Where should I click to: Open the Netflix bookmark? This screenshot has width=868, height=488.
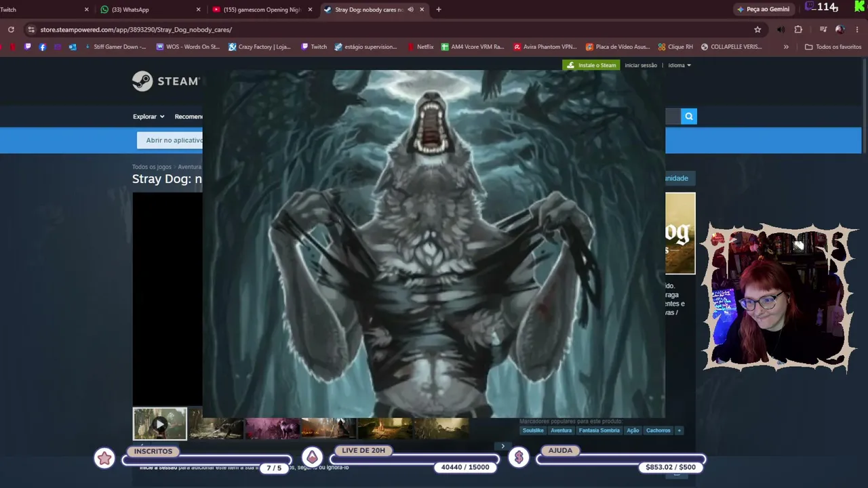tap(420, 47)
